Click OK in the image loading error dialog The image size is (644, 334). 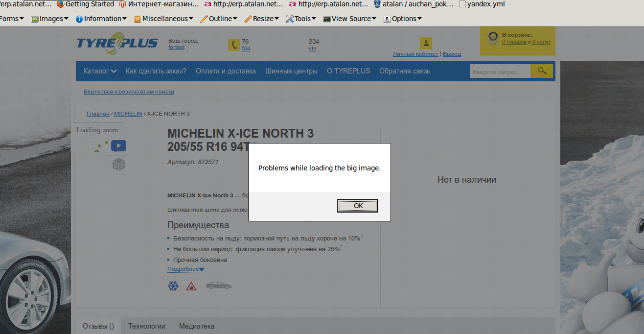click(358, 206)
